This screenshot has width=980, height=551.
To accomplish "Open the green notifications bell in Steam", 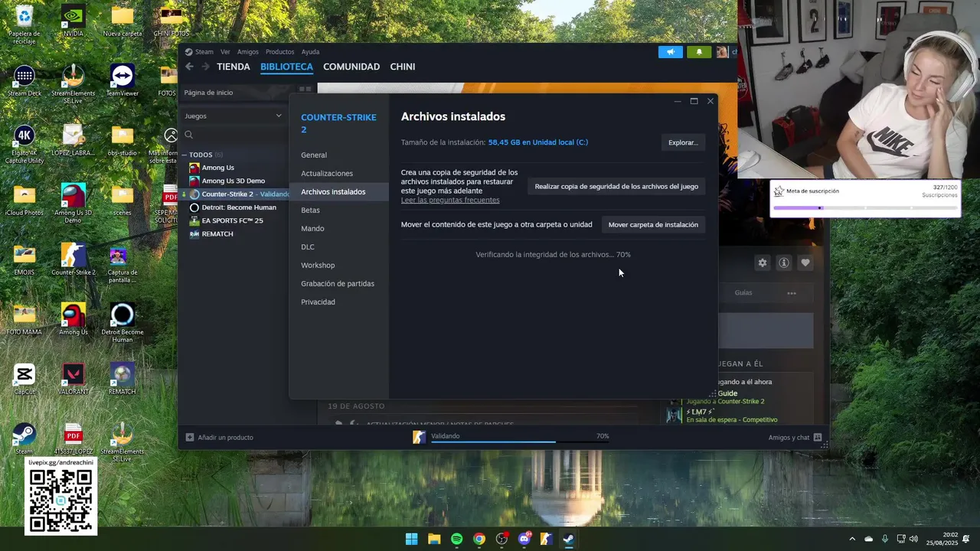I will tap(698, 52).
